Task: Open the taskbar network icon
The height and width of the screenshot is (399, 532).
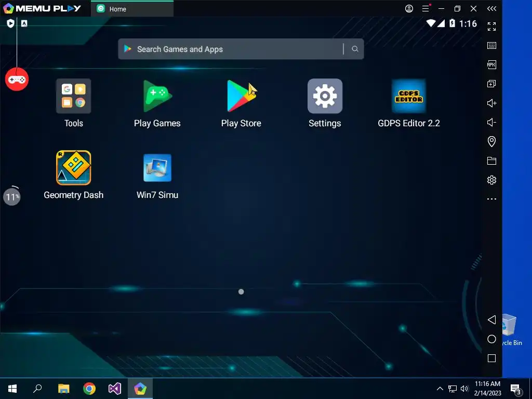Action: click(453, 389)
